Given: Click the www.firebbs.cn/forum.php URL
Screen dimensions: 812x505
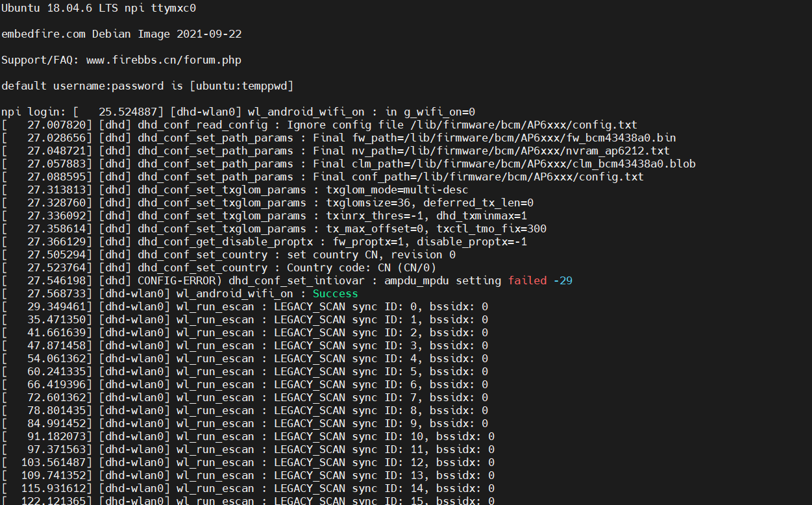Looking at the screenshot, I should 164,60.
